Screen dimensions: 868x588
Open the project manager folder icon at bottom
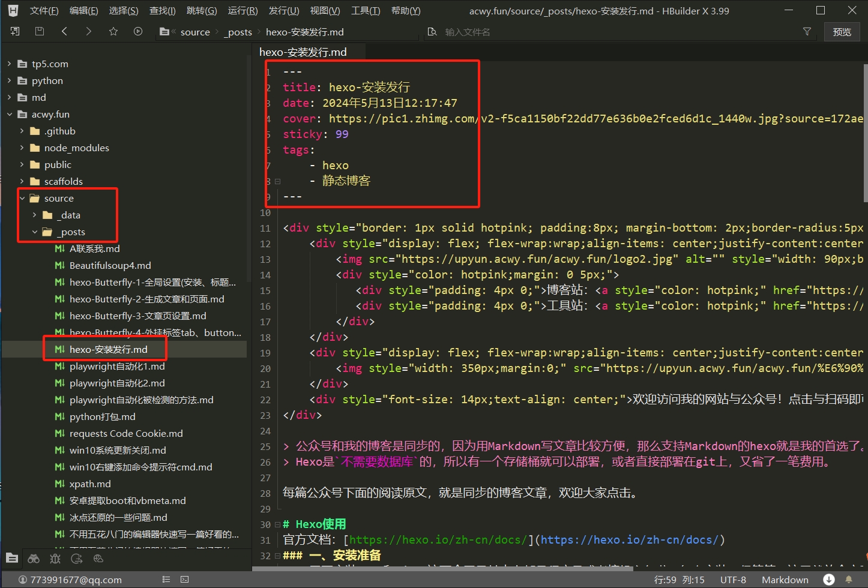tap(12, 559)
